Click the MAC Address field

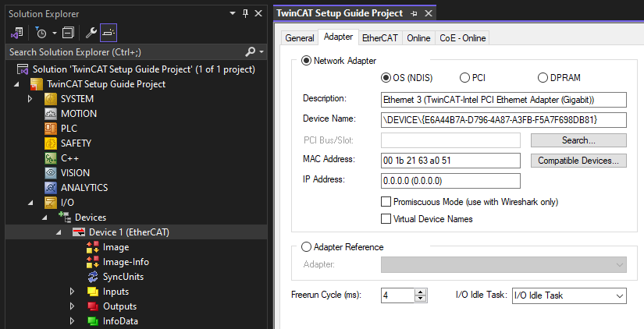tap(450, 161)
